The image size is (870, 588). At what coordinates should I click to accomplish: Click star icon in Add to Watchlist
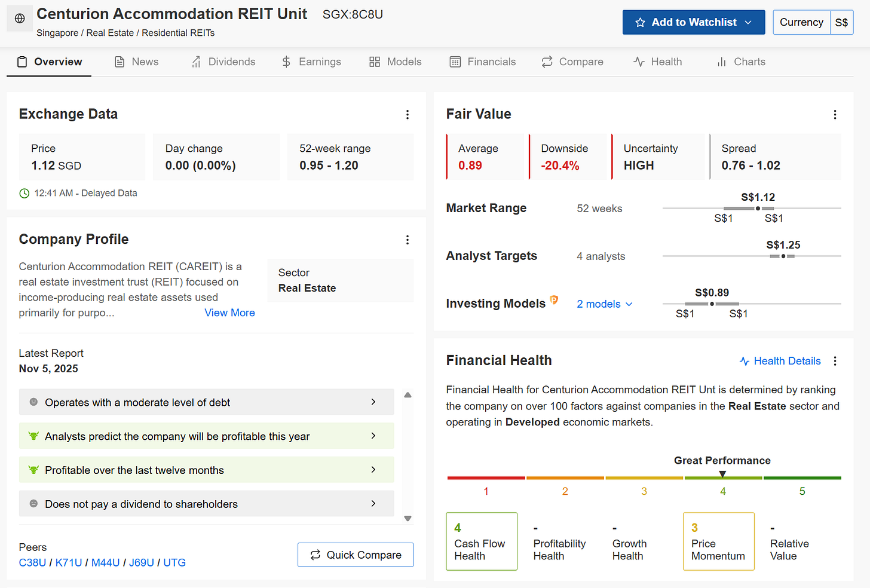[640, 22]
